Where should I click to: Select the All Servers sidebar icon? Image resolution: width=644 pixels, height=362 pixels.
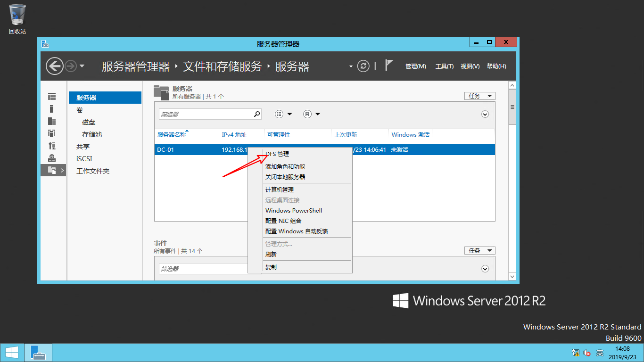tap(52, 121)
